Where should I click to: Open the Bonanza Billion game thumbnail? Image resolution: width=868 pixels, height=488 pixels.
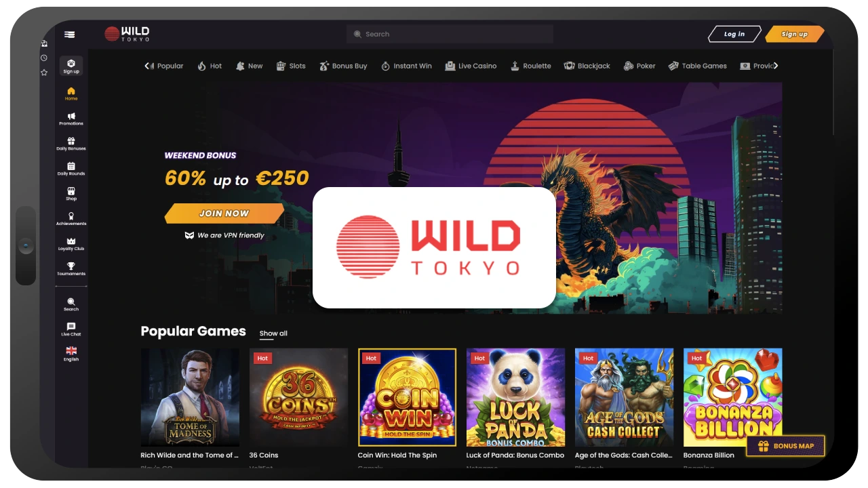[x=732, y=397]
